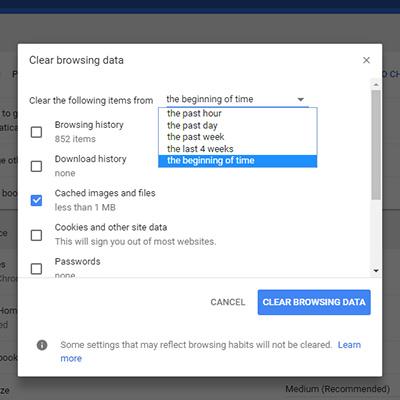
Task: Uncheck Cached images and files
Action: click(x=36, y=200)
